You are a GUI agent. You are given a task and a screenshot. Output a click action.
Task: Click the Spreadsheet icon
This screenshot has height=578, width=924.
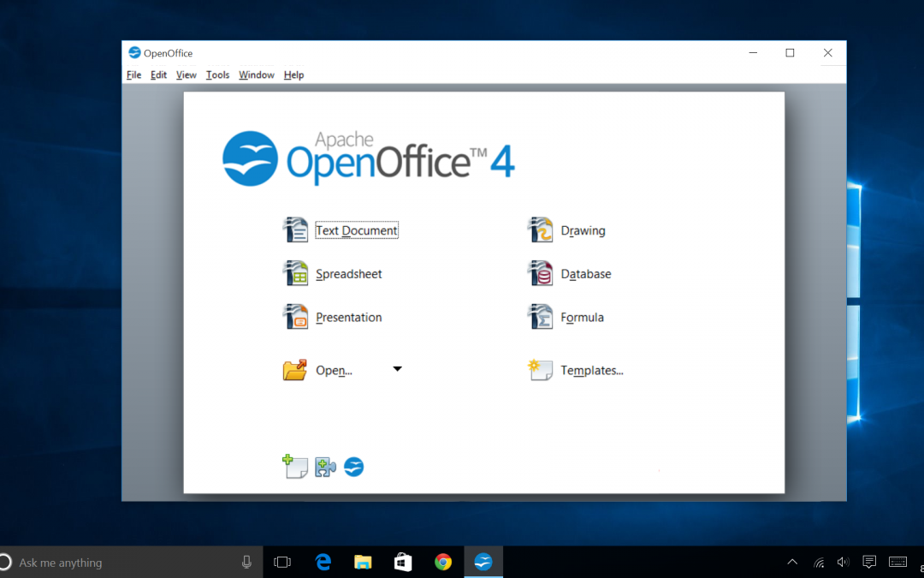pos(295,274)
